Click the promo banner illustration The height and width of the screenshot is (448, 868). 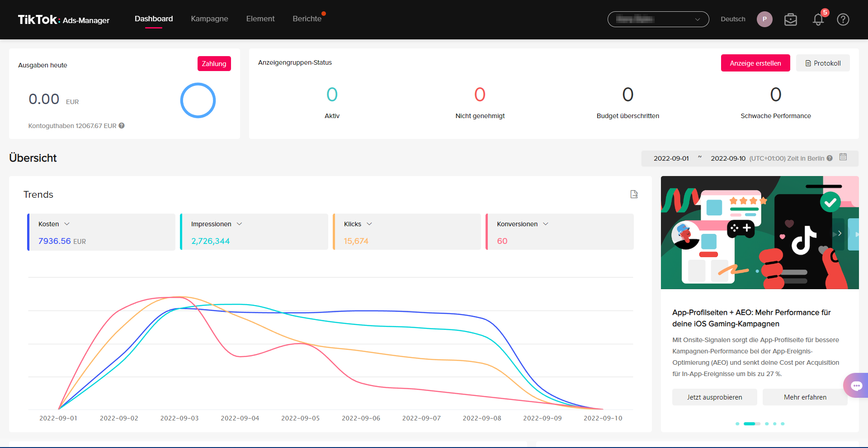pos(759,233)
